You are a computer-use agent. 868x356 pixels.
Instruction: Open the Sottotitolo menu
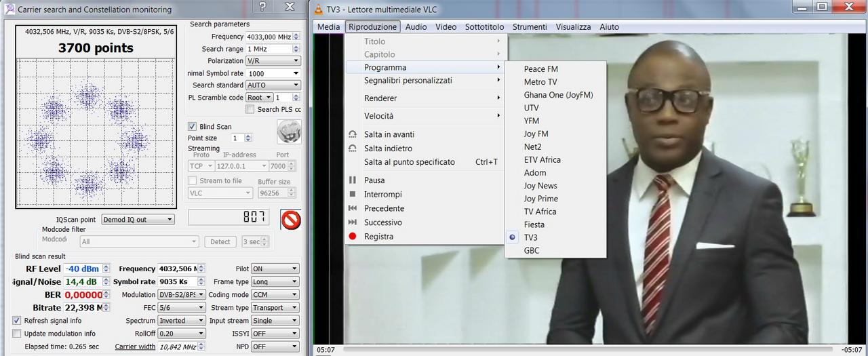click(485, 27)
